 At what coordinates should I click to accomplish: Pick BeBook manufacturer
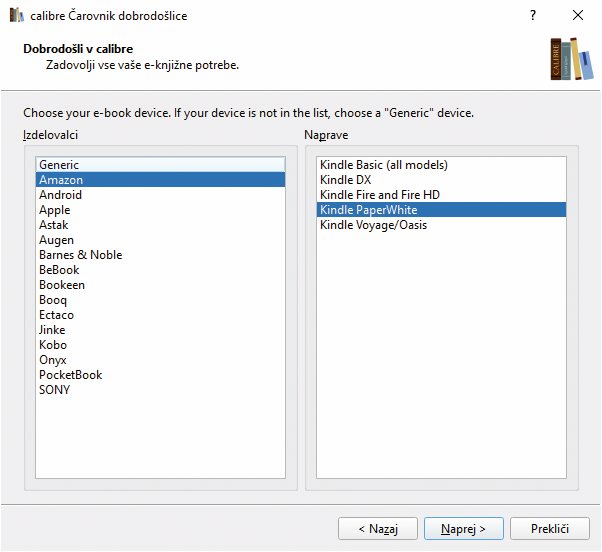click(x=160, y=269)
